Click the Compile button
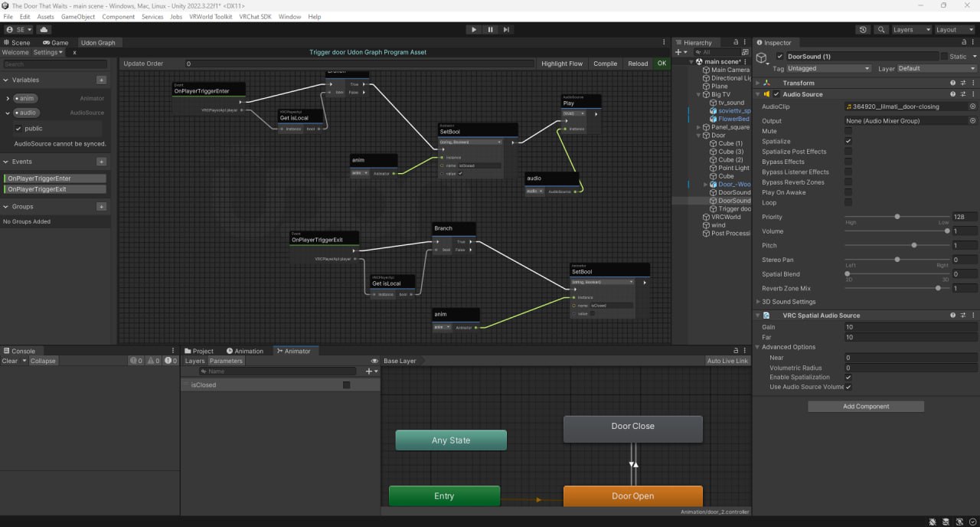 (x=605, y=64)
